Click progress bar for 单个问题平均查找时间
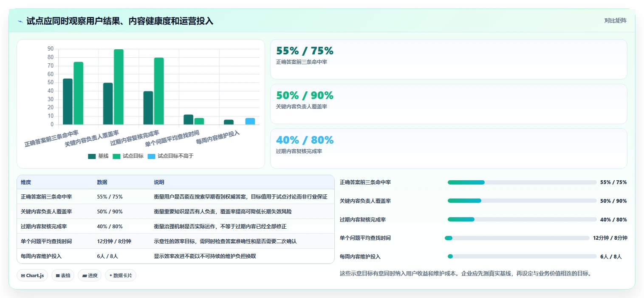This screenshot has height=298, width=644. (x=517, y=238)
